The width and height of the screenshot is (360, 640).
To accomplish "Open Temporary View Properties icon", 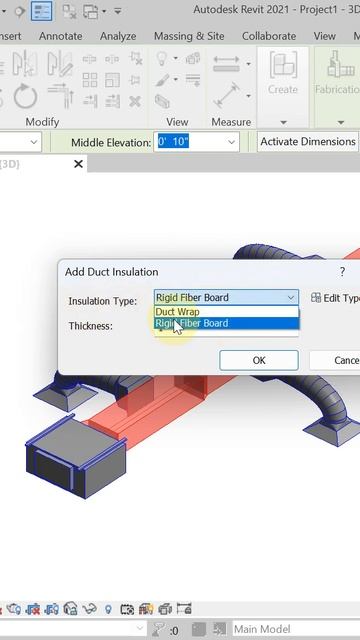I will pyautogui.click(x=127, y=609).
